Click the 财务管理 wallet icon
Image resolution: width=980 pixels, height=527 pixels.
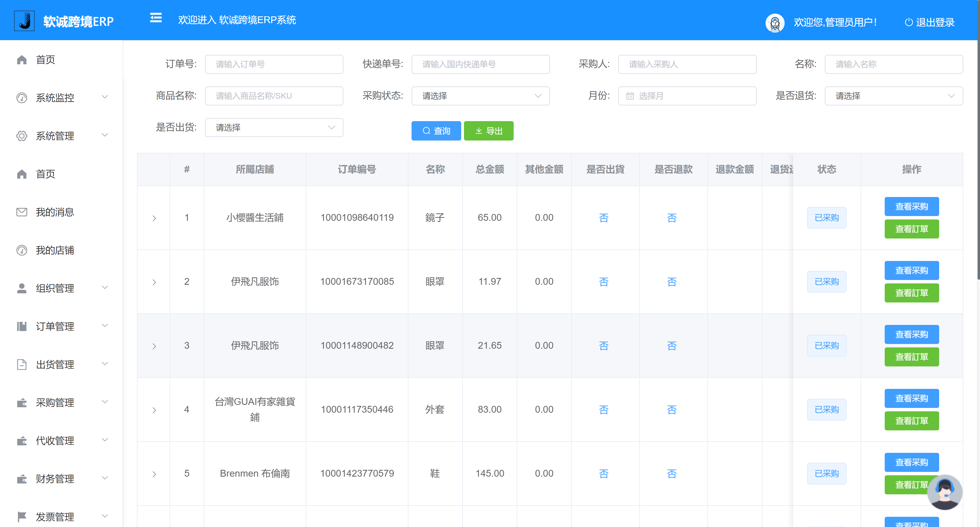click(x=22, y=478)
